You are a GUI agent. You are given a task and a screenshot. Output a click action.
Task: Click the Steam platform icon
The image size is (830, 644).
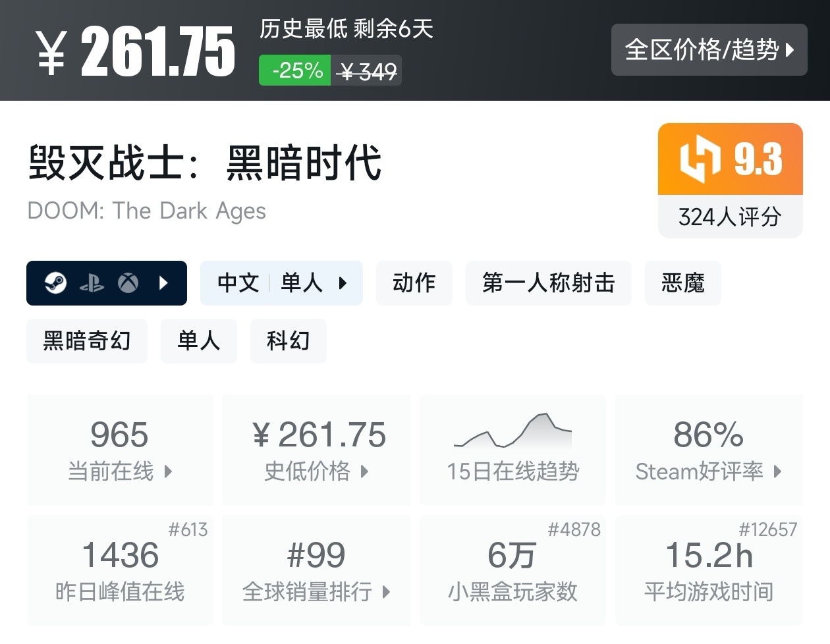56,283
